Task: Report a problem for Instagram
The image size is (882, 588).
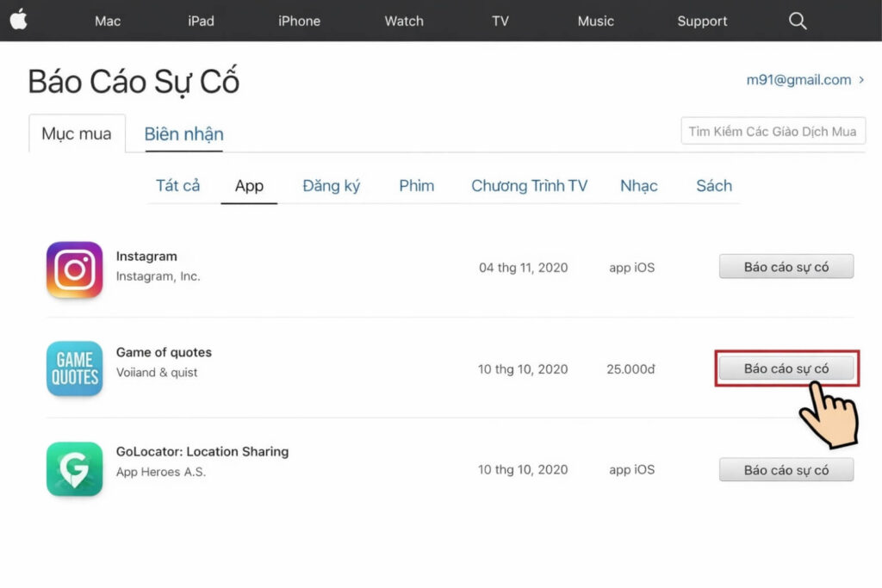Action: (786, 267)
